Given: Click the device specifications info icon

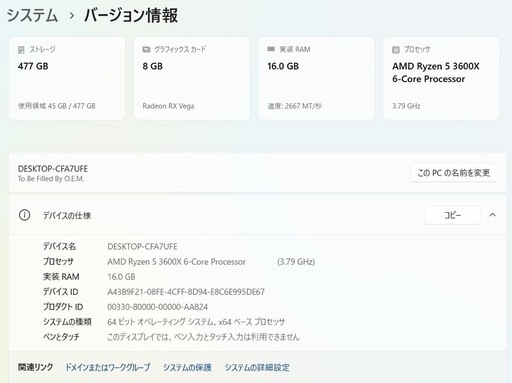Looking at the screenshot, I should [24, 215].
